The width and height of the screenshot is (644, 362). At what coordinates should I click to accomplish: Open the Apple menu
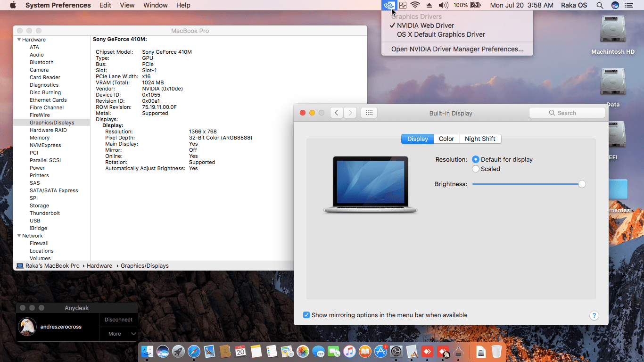click(x=13, y=5)
